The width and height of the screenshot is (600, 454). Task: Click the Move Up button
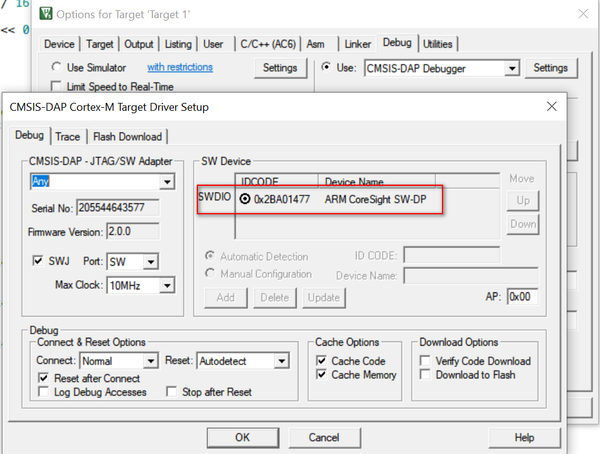[x=523, y=201]
